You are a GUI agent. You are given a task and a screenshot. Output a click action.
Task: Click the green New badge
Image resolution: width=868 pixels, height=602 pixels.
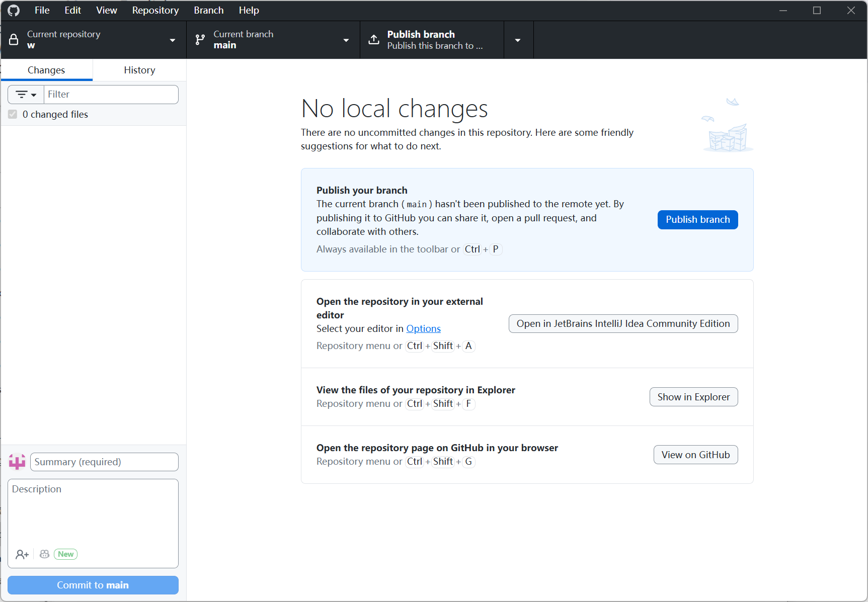click(65, 554)
